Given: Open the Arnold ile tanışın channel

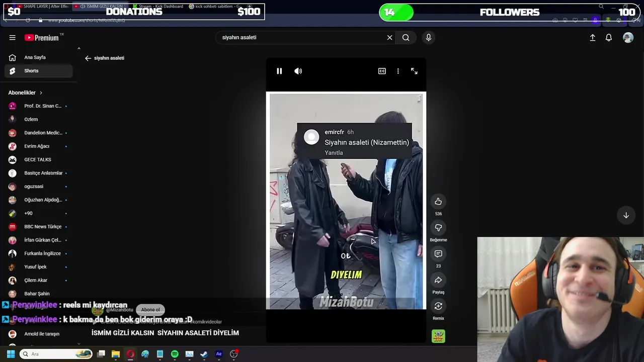Looking at the screenshot, I should pyautogui.click(x=38, y=334).
